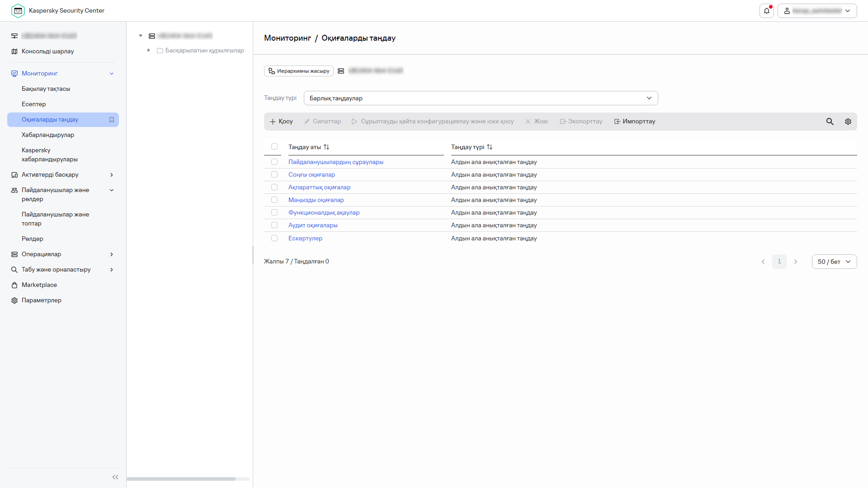Click the horizontal scrollbar under the tree panel
Viewport: 868px width, 488px height.
181,479
